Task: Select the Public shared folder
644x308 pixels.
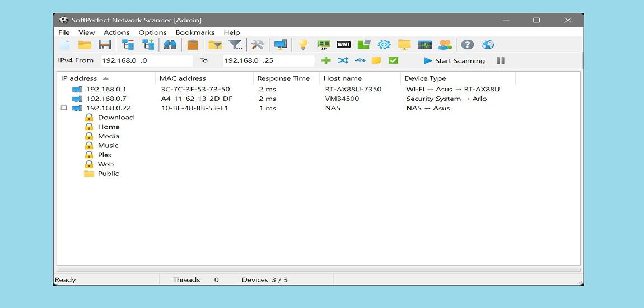Action: click(x=101, y=174)
